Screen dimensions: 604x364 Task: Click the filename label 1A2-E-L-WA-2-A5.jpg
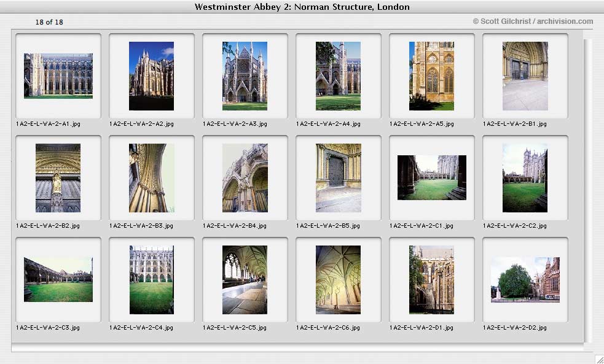pyautogui.click(x=422, y=124)
